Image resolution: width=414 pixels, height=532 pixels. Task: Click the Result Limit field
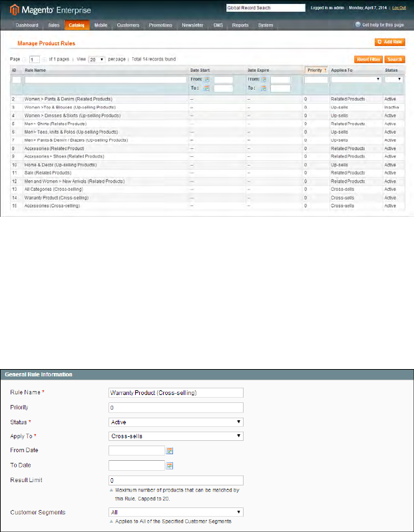point(176,480)
